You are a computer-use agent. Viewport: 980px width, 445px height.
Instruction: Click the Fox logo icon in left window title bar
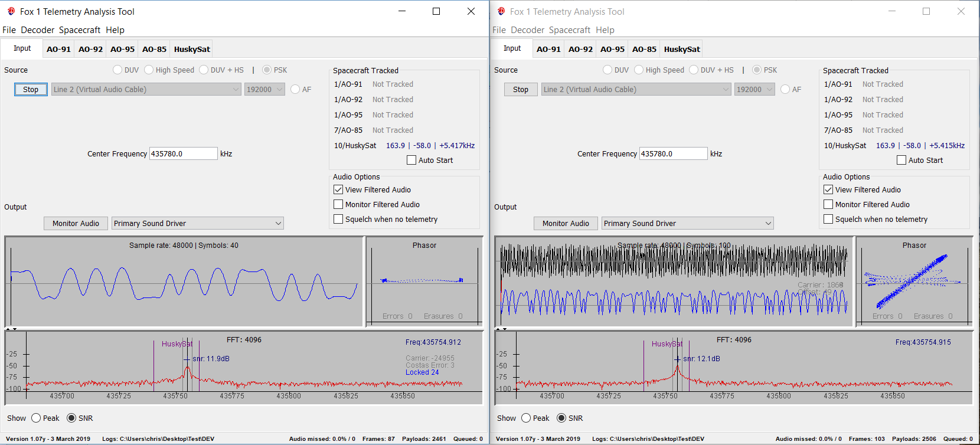[x=11, y=11]
